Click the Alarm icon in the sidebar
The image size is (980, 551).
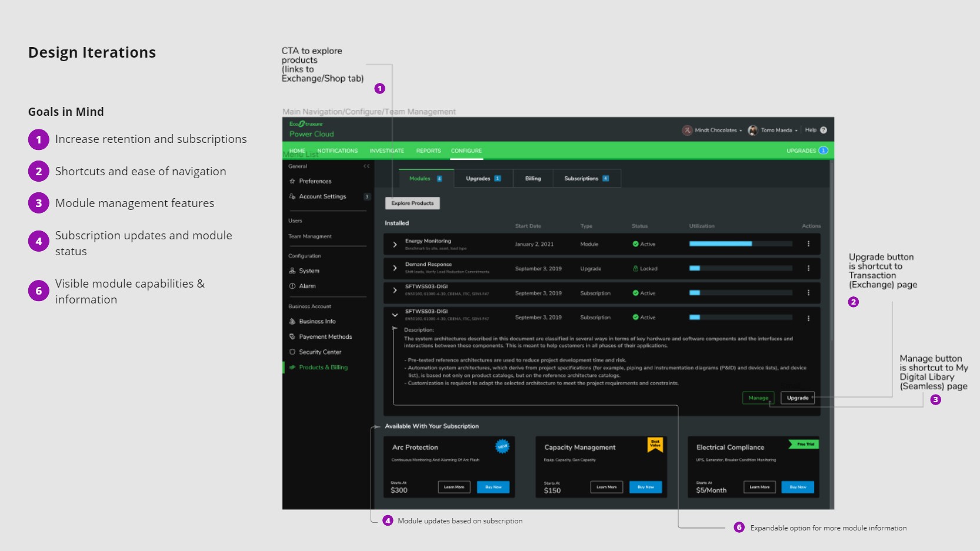[292, 286]
